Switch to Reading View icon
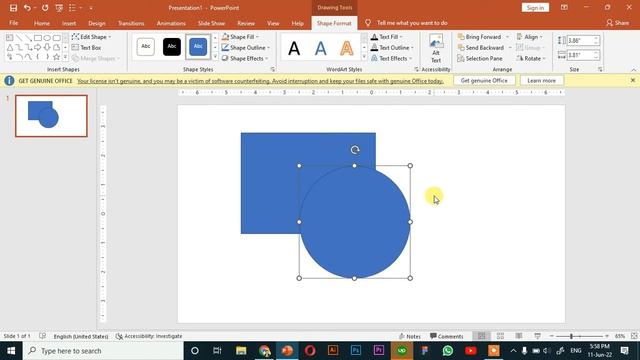 pos(519,336)
